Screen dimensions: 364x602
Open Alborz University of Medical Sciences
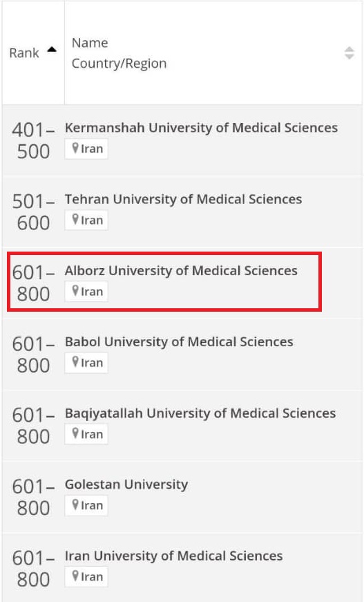coord(181,270)
